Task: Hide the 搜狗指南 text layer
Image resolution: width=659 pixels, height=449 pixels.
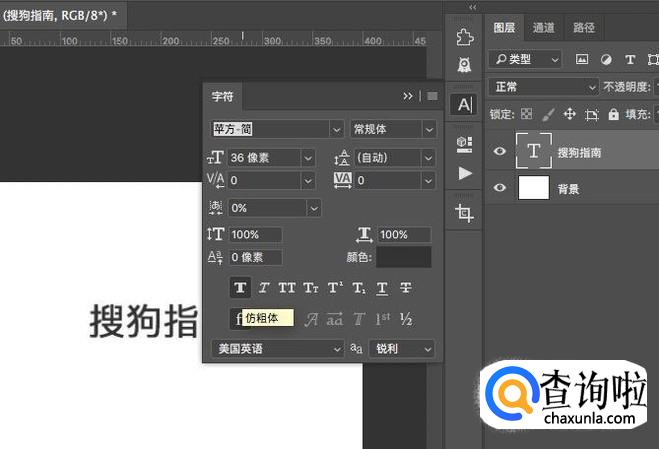Action: coord(499,151)
